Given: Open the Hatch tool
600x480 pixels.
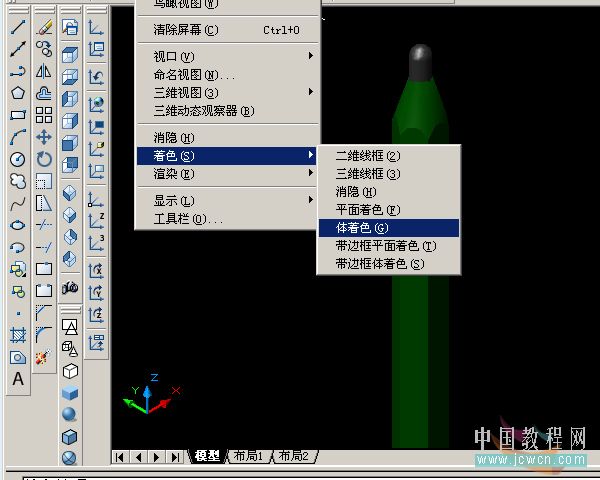Looking at the screenshot, I should 18,335.
